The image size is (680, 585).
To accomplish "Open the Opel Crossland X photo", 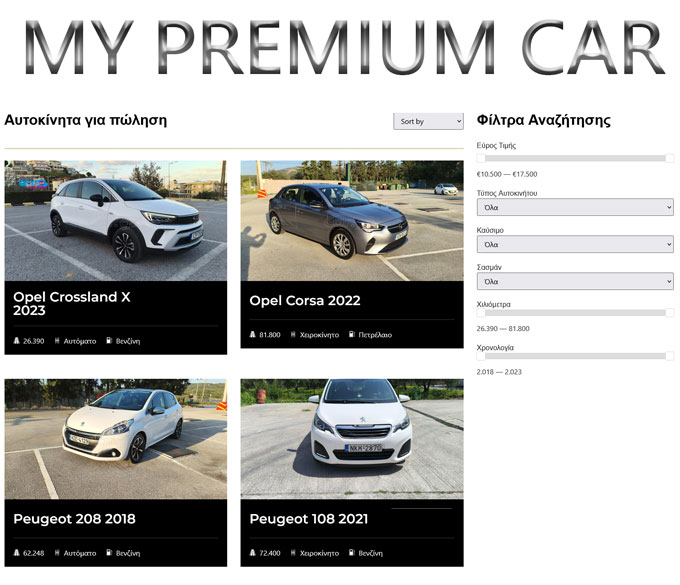I will [116, 221].
